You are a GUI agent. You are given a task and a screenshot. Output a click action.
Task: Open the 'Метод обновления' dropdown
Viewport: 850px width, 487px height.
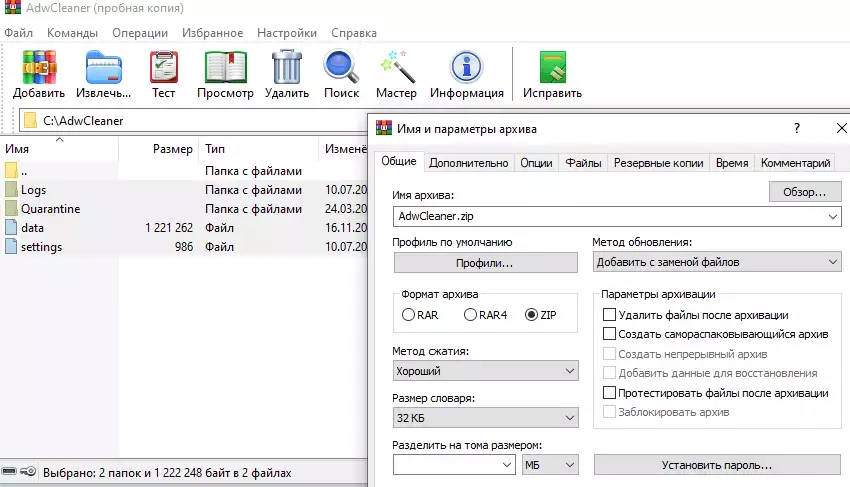click(717, 262)
